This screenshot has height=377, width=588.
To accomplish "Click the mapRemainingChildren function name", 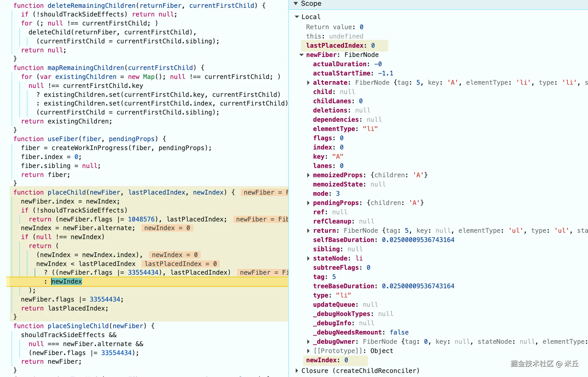I will 86,68.
